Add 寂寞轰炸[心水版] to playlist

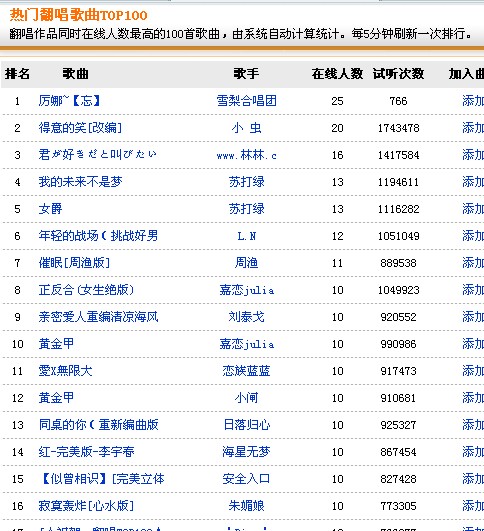[x=473, y=506]
